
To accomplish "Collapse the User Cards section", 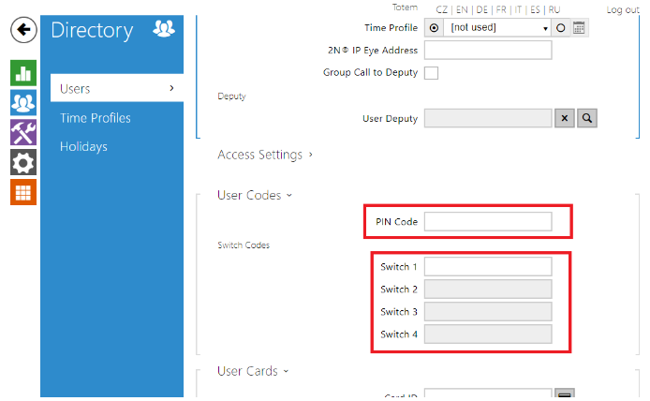I will point(252,371).
